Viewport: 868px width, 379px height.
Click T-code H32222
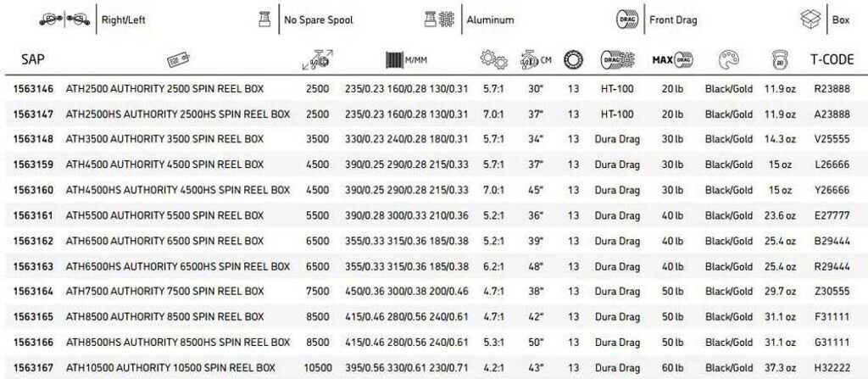click(x=831, y=368)
